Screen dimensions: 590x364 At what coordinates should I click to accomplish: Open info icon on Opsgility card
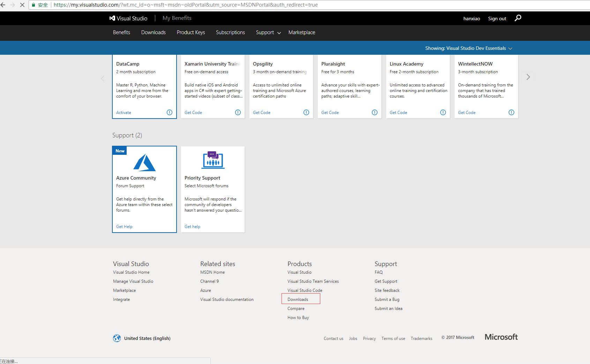coord(306,112)
